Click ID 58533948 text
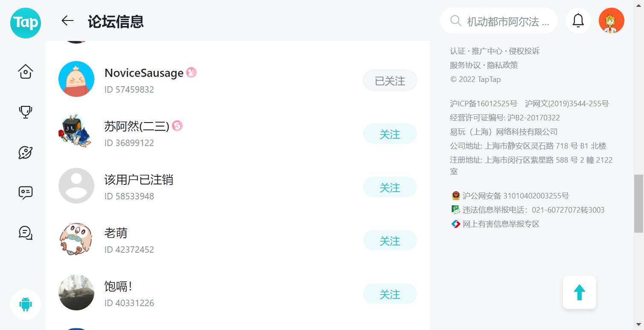 pyautogui.click(x=129, y=196)
